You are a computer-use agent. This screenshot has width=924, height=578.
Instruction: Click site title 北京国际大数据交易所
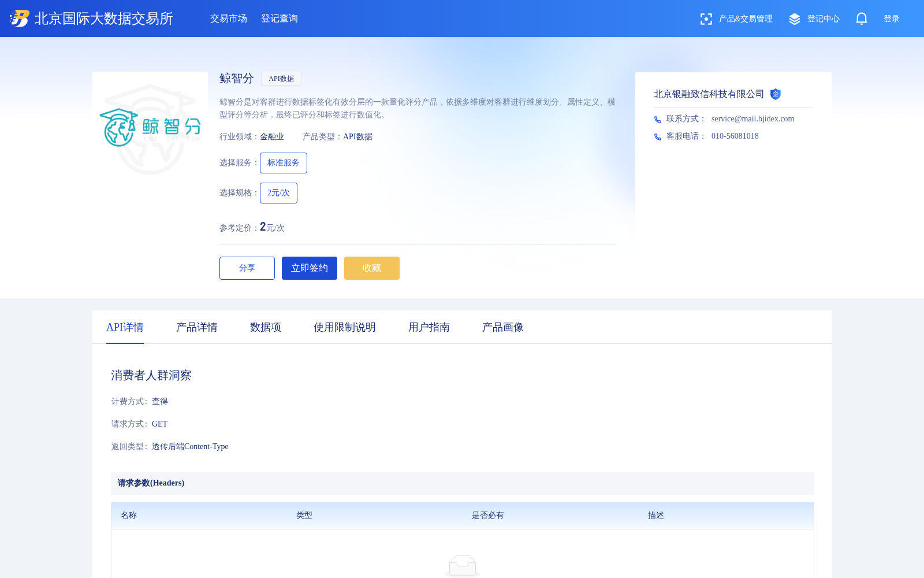point(104,18)
